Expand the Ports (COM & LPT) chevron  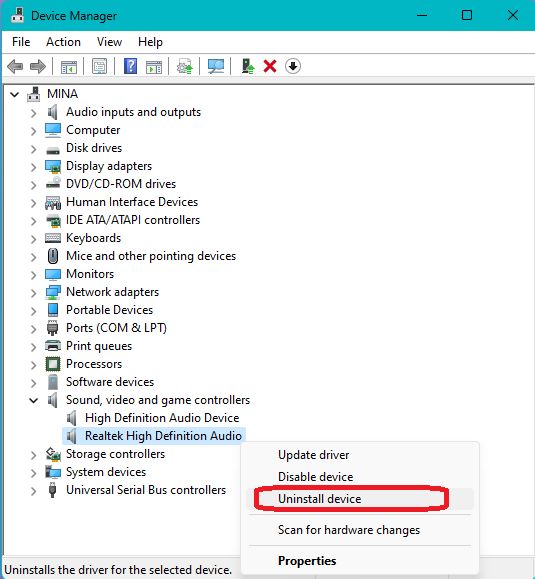tap(33, 329)
